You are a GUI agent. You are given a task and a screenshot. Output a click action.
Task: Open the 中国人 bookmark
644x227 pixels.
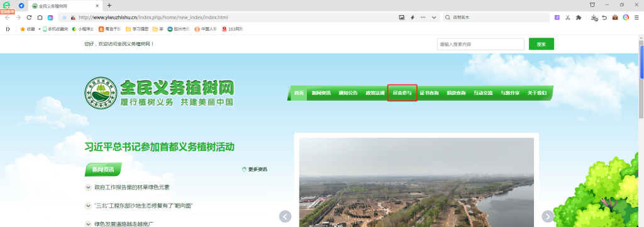click(x=206, y=29)
